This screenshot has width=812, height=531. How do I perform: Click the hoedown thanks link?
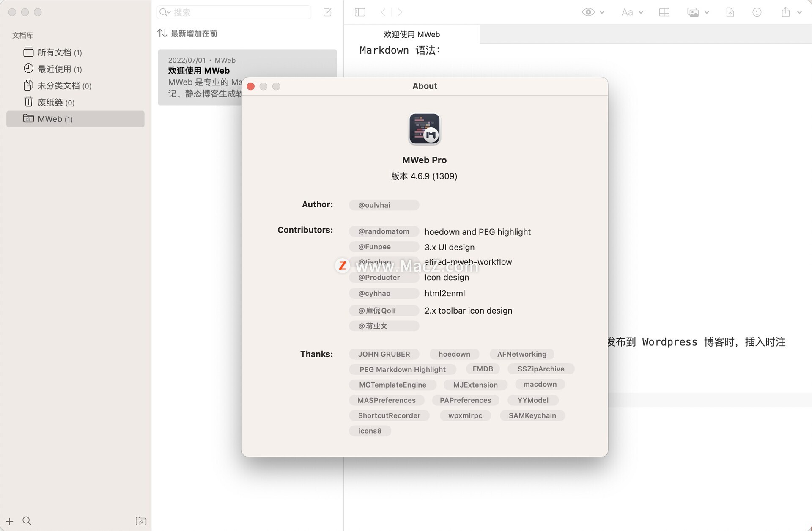click(454, 354)
